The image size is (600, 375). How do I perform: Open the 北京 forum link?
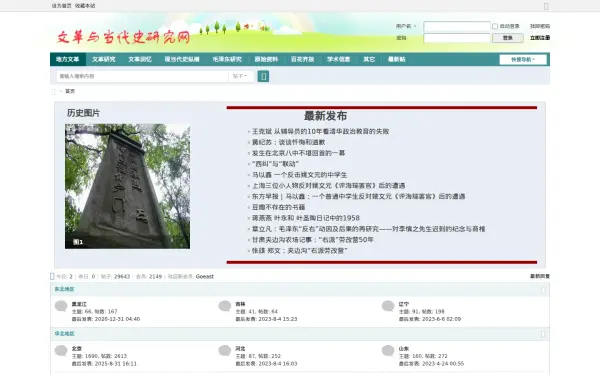77,349
